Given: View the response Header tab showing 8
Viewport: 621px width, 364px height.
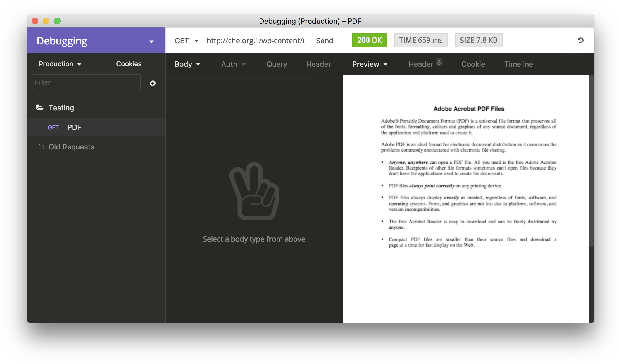Looking at the screenshot, I should [422, 64].
